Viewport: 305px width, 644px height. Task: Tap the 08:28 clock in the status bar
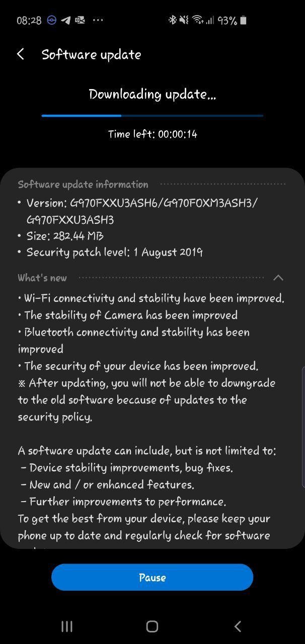click(29, 21)
